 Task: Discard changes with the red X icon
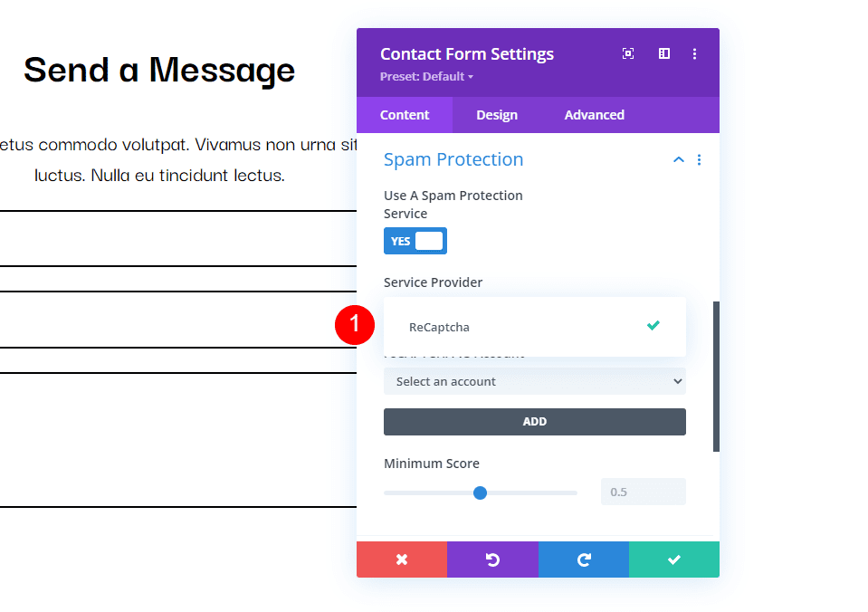(x=402, y=559)
